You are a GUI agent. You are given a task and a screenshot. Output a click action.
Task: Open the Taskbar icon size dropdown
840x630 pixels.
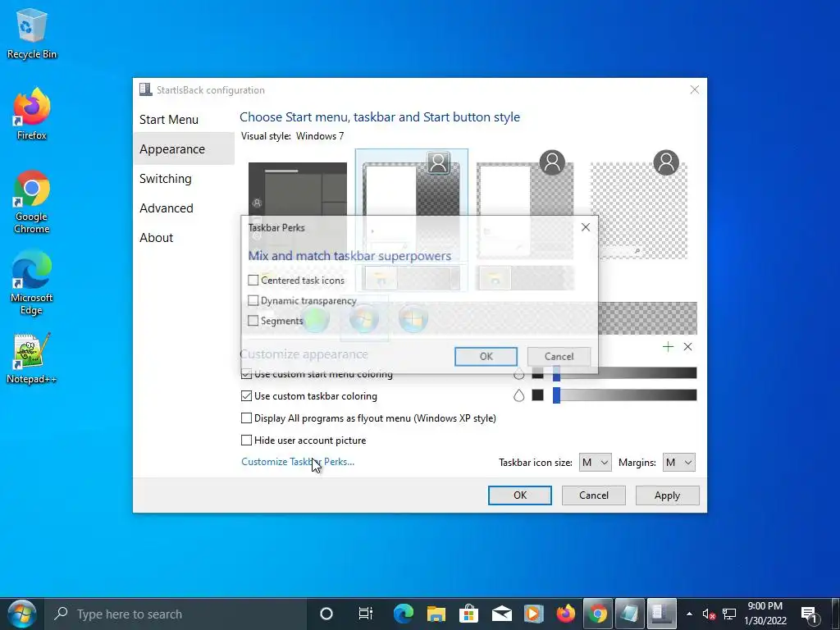click(596, 463)
